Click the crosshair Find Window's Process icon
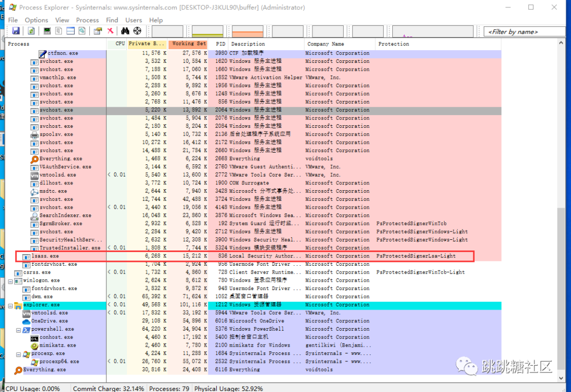Screen dimensions: 571x392 [x=137, y=31]
